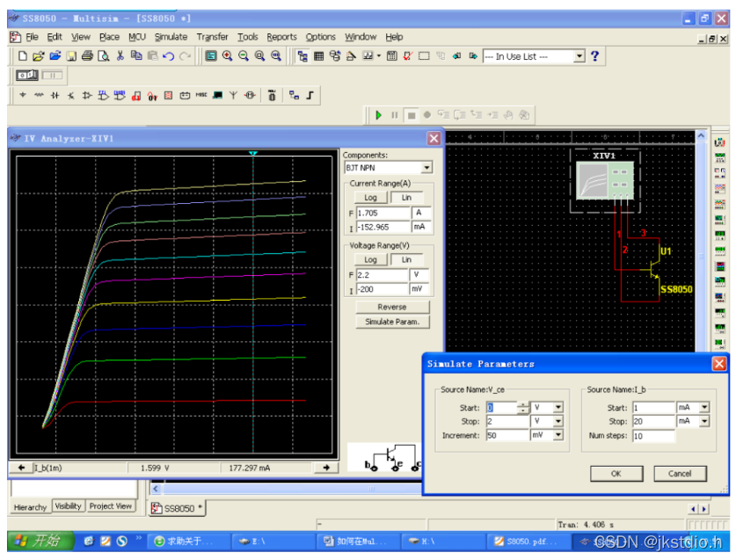The width and height of the screenshot is (736, 560).
Task: Switch to the Project View tab
Action: (x=111, y=506)
